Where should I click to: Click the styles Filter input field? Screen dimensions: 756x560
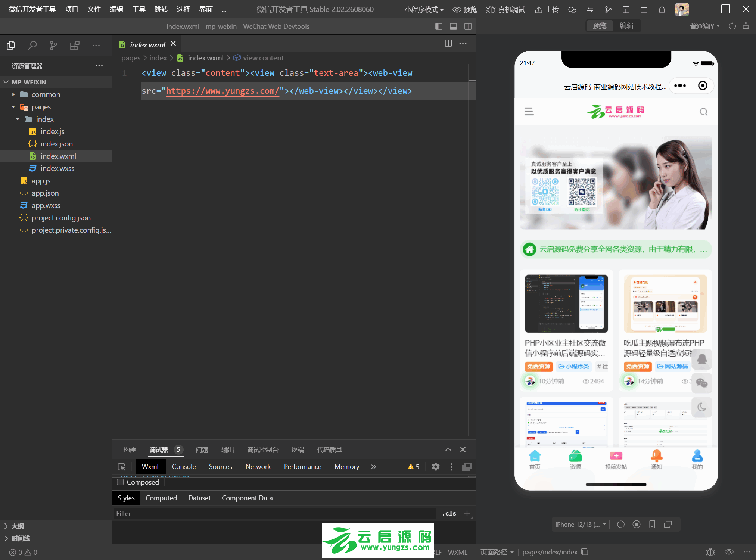tap(275, 513)
